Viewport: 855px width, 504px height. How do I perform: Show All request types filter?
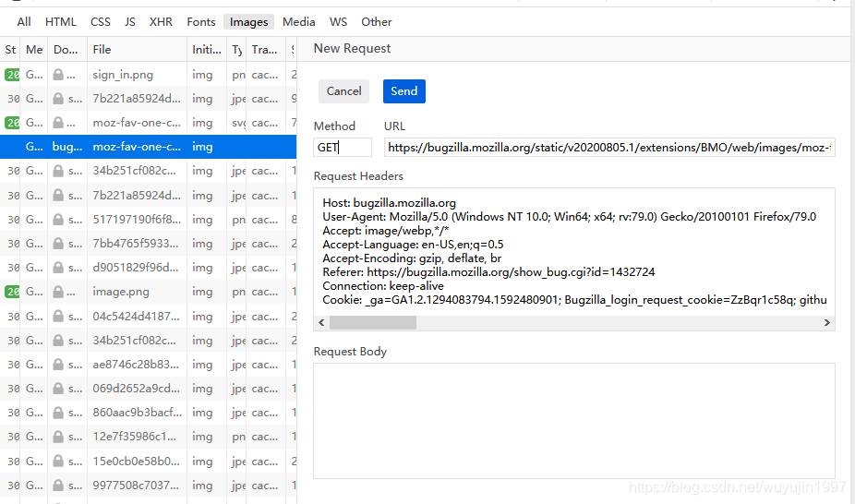(x=24, y=22)
